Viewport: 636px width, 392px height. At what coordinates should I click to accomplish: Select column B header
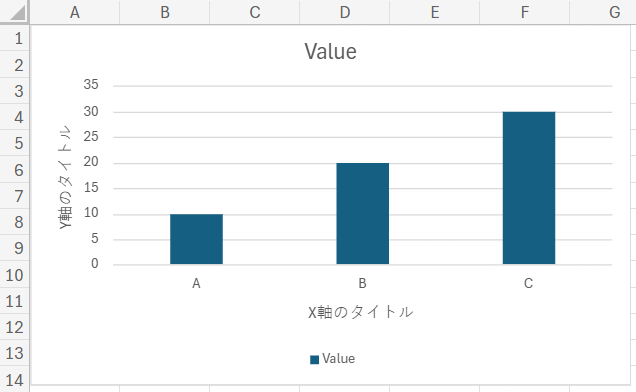click(165, 12)
